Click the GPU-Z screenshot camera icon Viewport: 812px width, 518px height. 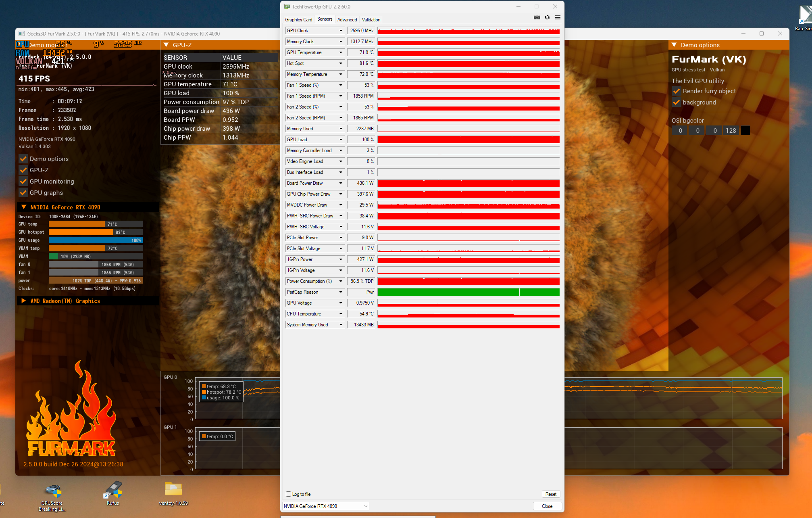click(x=537, y=17)
